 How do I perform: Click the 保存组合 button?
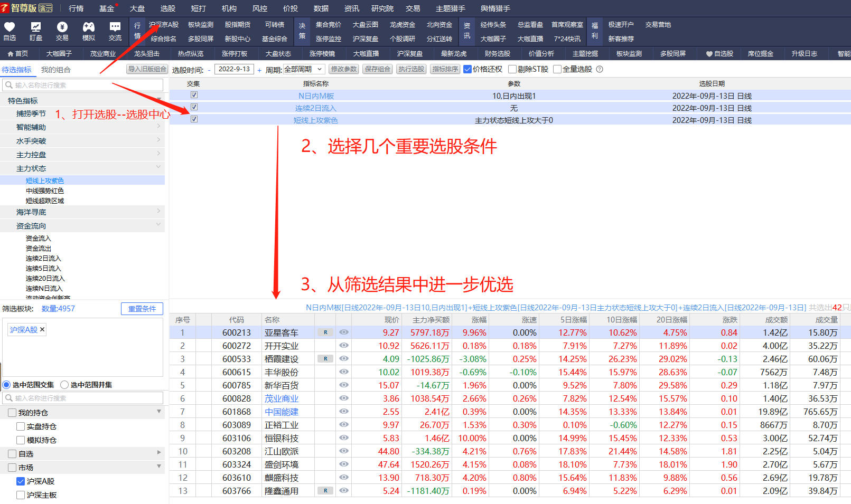click(378, 69)
